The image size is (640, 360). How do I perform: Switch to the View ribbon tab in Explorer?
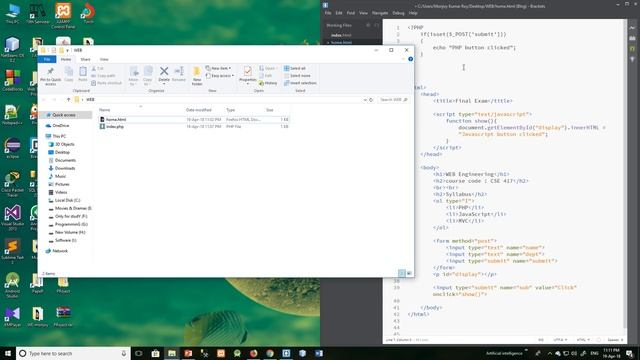click(104, 59)
